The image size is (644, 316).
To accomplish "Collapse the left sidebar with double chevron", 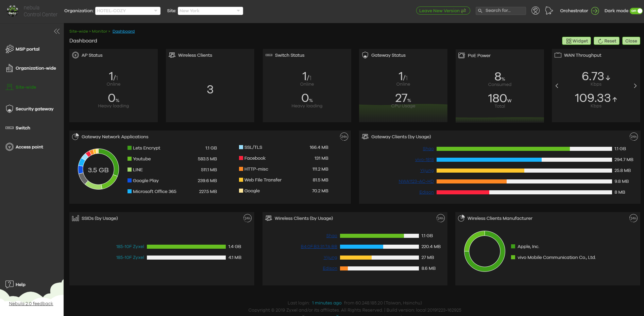I will 57,31.
